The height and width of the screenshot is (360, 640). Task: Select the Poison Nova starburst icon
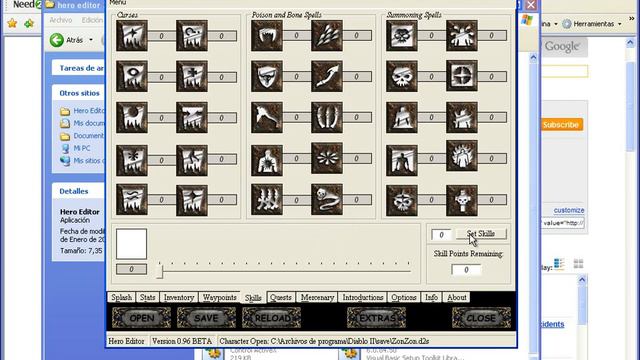click(327, 158)
